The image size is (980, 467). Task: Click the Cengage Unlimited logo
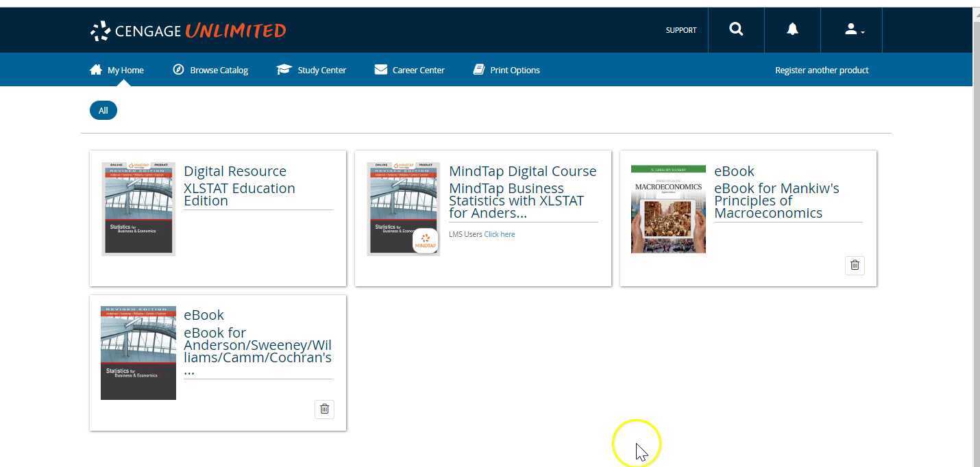tap(187, 30)
